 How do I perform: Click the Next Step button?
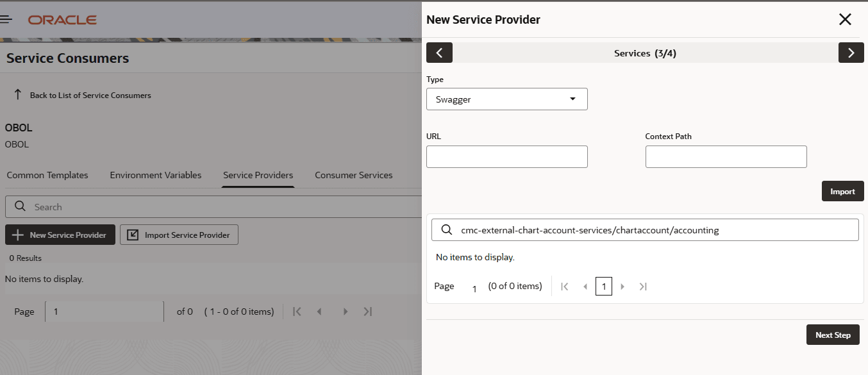[x=833, y=335]
